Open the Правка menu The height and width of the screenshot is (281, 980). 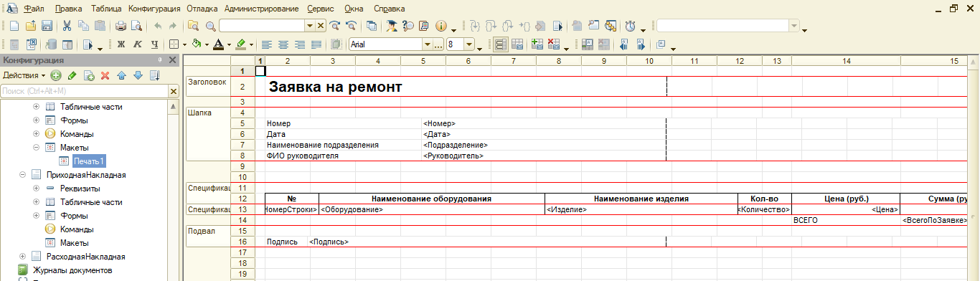(68, 9)
